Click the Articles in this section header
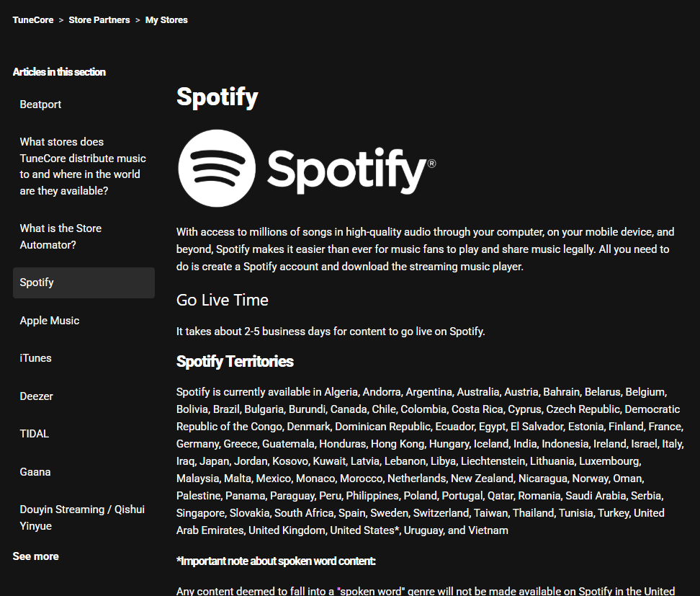 pyautogui.click(x=59, y=71)
